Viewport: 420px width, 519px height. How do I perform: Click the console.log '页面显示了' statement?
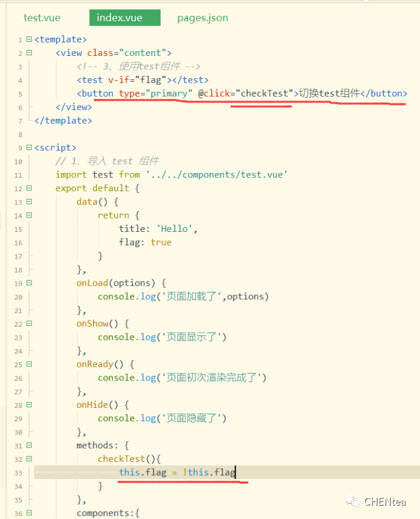pos(162,337)
